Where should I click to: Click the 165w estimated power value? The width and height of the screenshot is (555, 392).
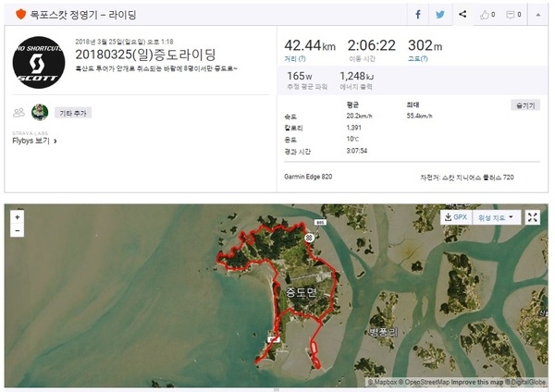[x=300, y=76]
